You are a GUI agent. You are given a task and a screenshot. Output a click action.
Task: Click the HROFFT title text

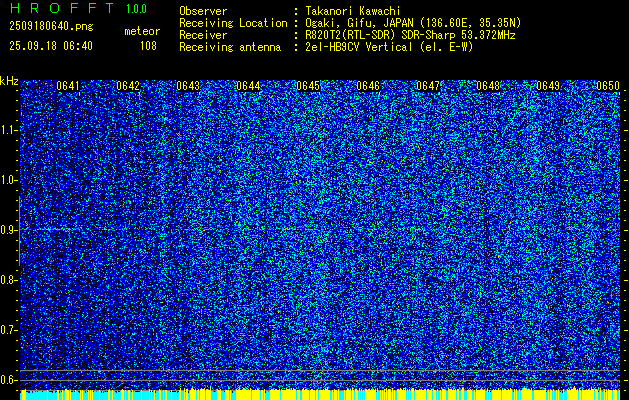point(62,8)
